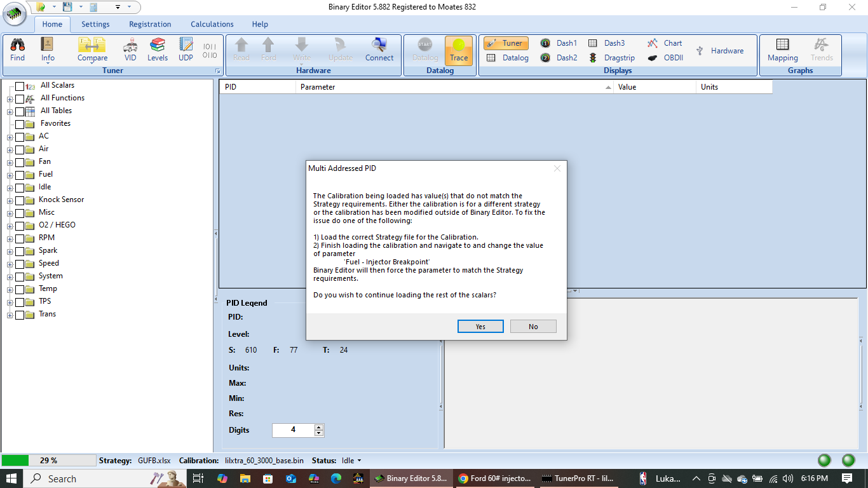Increase the Digits spinner value
The image size is (868, 488).
(x=319, y=427)
